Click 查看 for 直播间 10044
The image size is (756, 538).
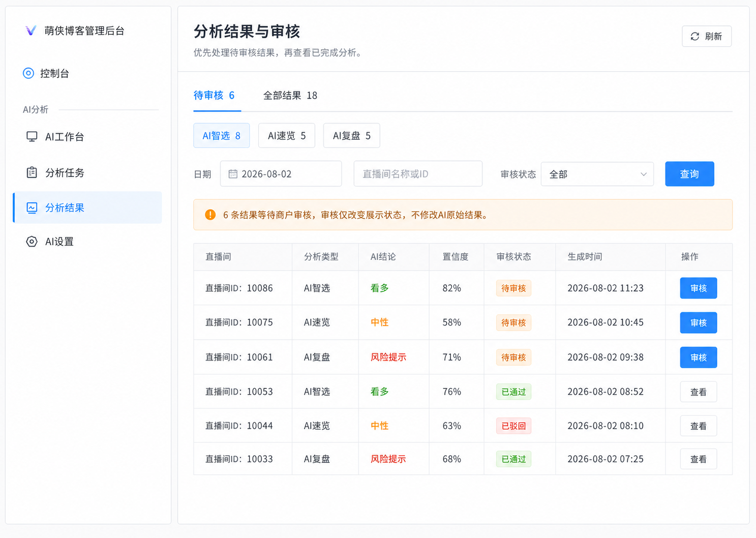coord(699,426)
